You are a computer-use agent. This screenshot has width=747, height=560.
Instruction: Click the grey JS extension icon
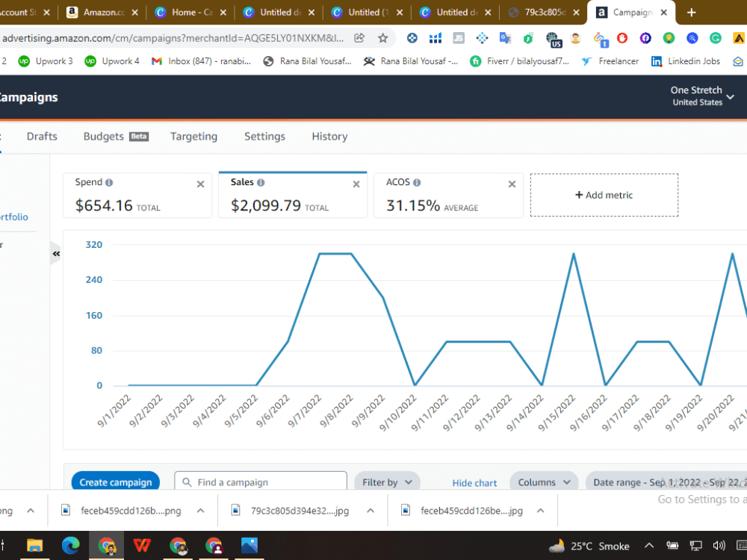pyautogui.click(x=459, y=38)
